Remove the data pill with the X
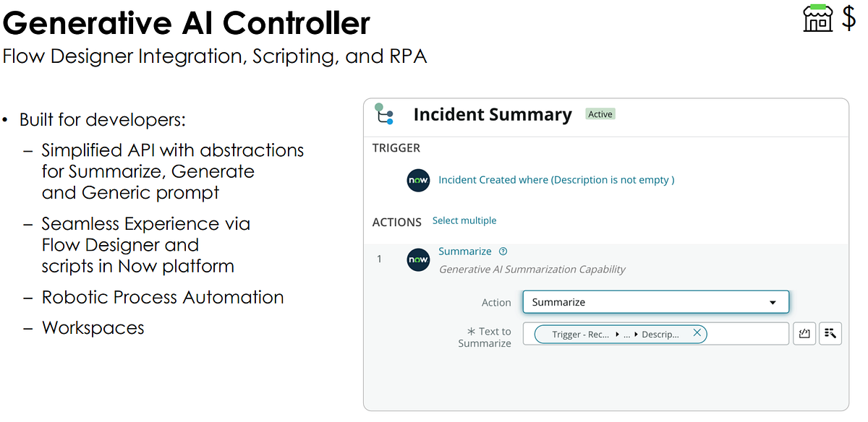868x422 pixels. coord(697,333)
